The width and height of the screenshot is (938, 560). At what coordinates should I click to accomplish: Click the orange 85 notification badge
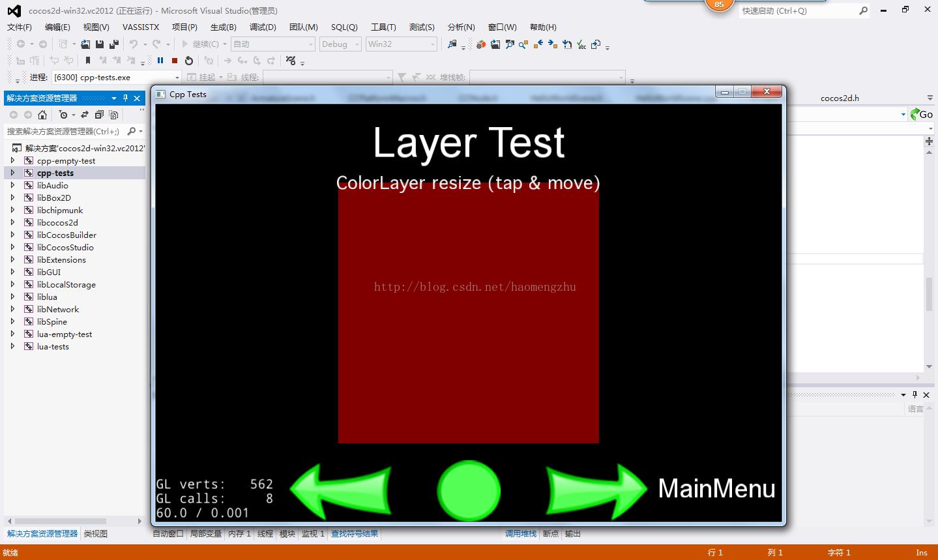pos(719,5)
